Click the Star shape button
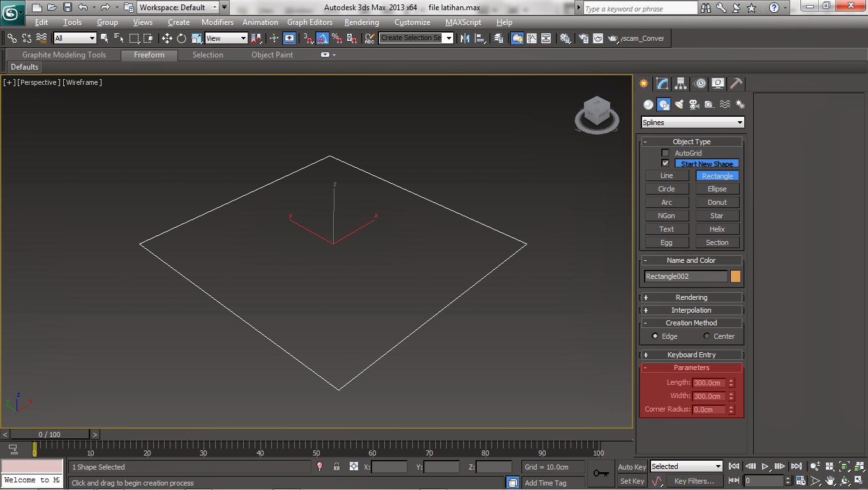Viewport: 868px width, 490px height. point(717,216)
